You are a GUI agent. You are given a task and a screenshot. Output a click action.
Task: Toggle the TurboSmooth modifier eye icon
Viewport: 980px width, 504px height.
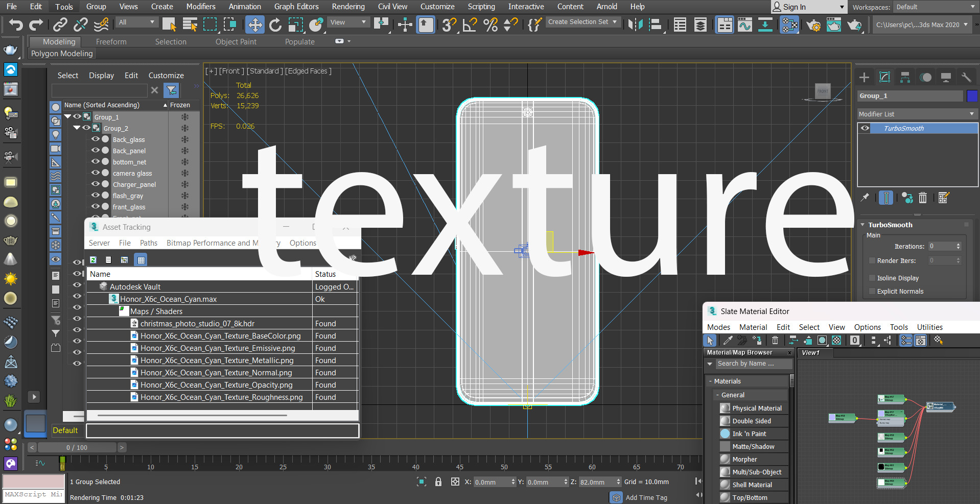coord(865,128)
